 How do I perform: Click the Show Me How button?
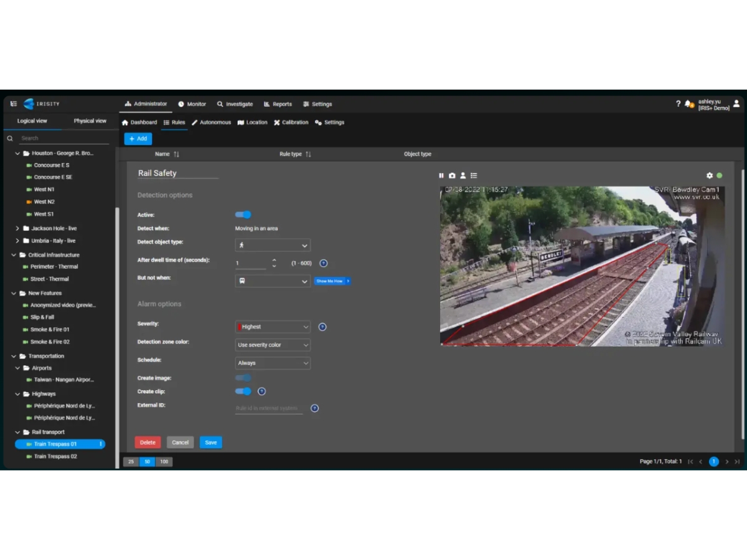[x=332, y=281]
